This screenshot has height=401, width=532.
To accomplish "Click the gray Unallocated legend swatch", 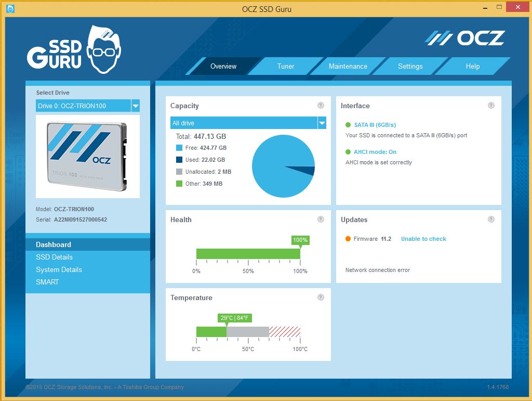I will tap(179, 172).
